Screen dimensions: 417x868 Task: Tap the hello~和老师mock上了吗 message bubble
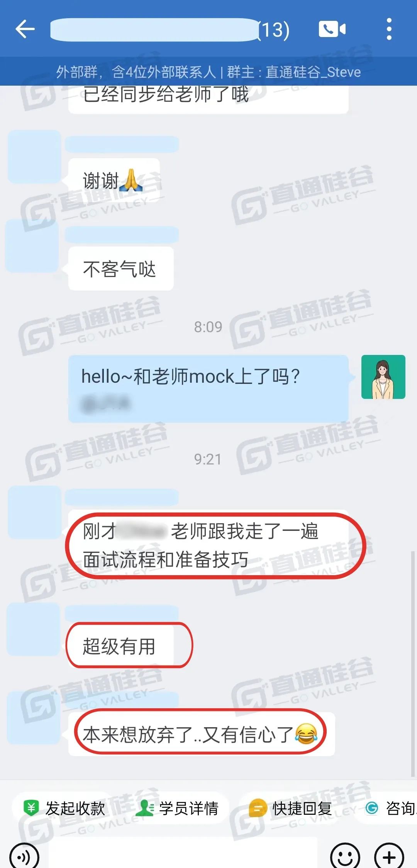click(208, 388)
